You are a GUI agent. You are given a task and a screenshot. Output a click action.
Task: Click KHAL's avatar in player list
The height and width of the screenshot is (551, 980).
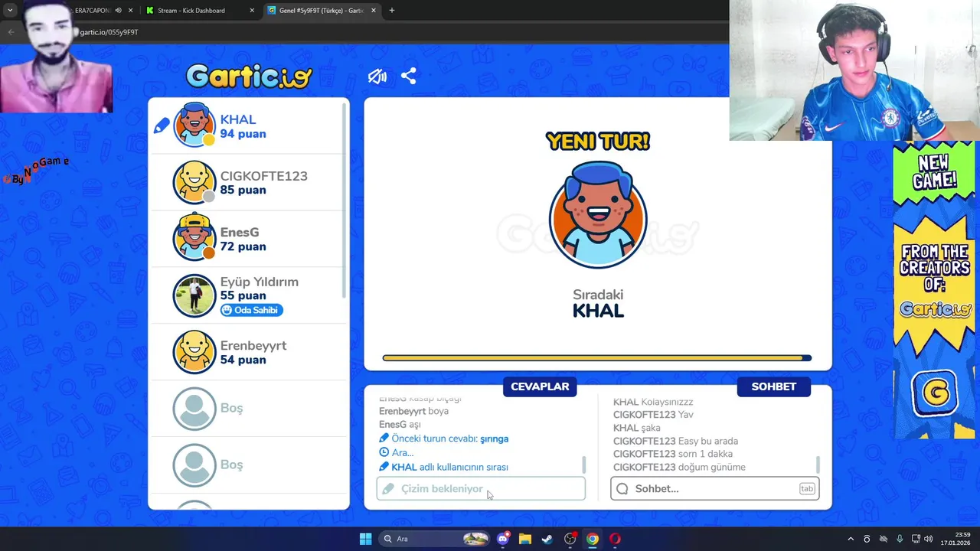pyautogui.click(x=194, y=125)
